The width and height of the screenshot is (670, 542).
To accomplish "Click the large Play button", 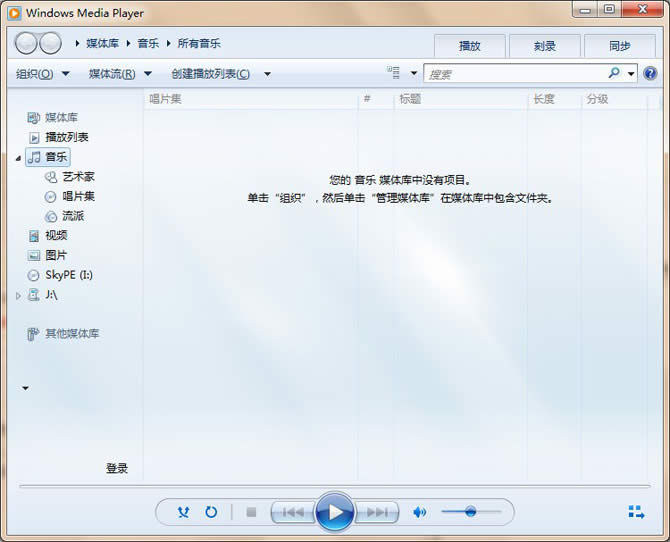I will coord(335,512).
